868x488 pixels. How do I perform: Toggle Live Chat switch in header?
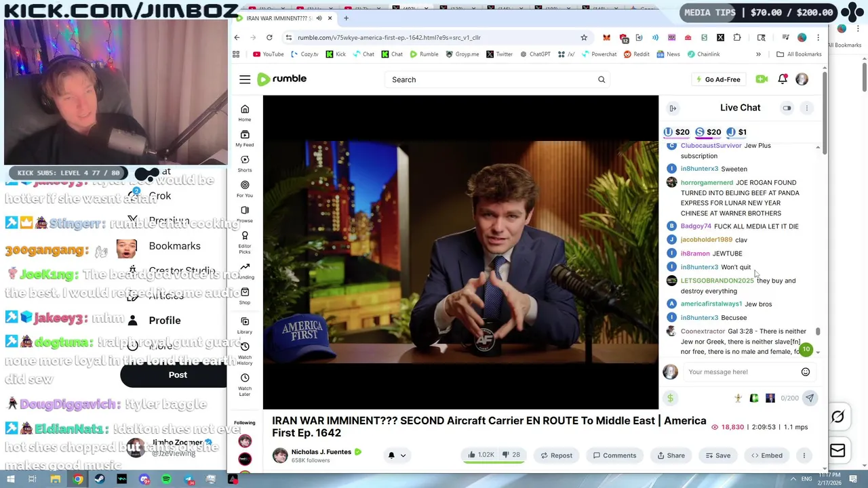(x=787, y=108)
